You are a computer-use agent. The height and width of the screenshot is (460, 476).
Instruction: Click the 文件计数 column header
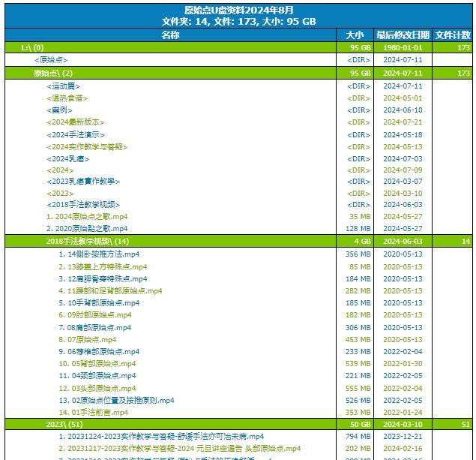453,35
